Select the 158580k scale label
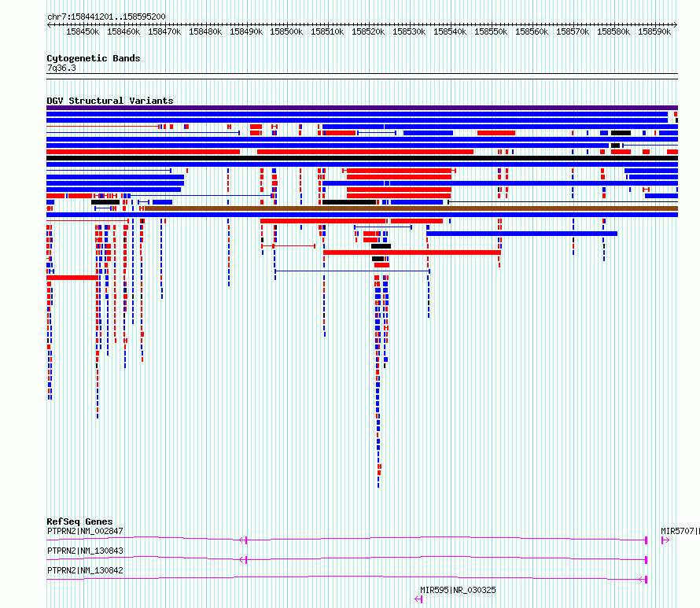 [x=613, y=31]
